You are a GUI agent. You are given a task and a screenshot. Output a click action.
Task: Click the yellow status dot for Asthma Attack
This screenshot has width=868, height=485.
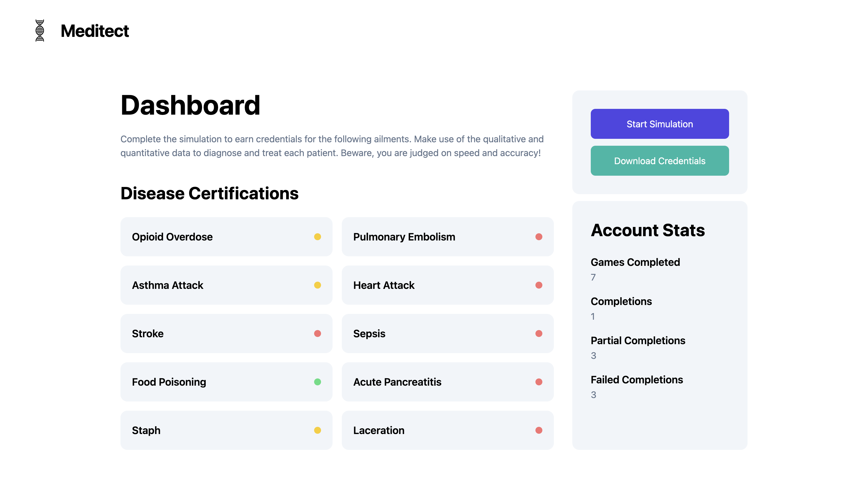(317, 285)
